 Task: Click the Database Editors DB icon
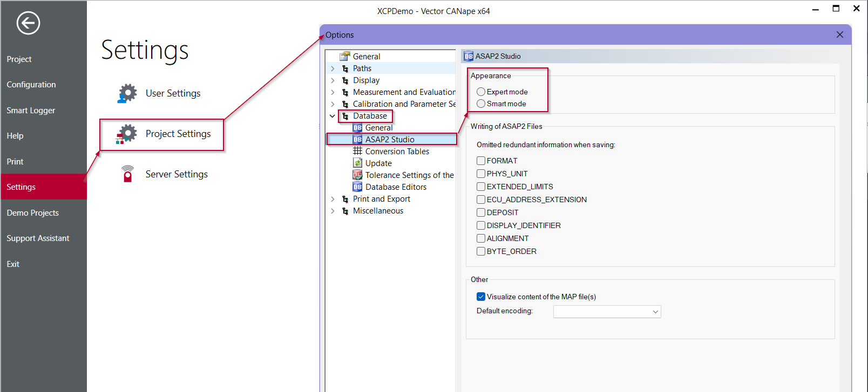357,187
